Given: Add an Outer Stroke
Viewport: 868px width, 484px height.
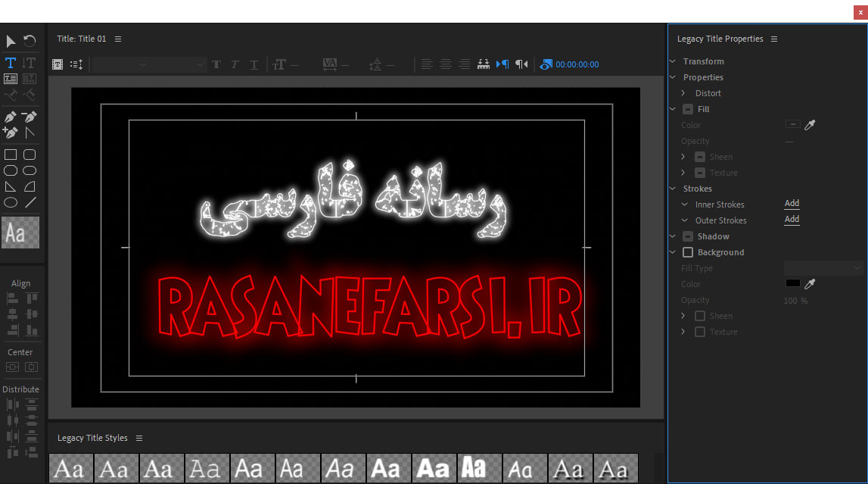Looking at the screenshot, I should pos(792,220).
